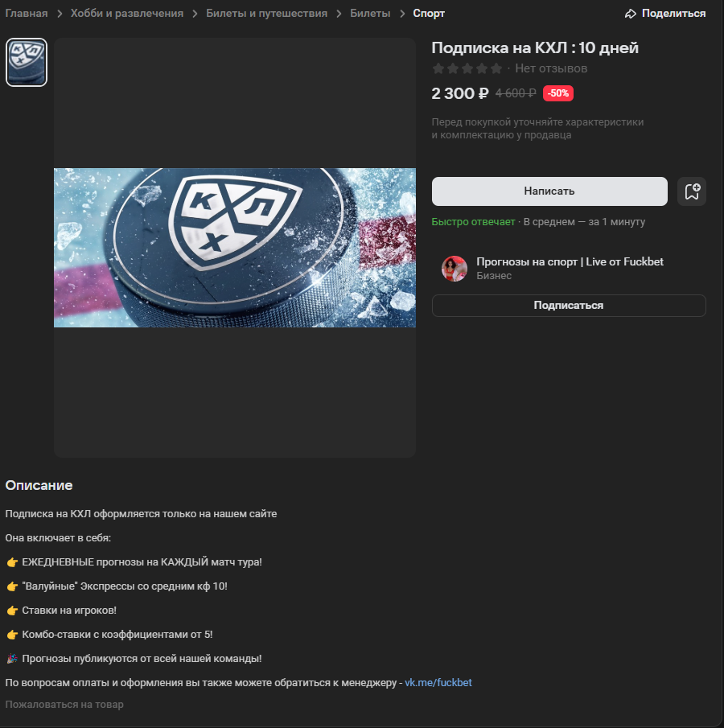Click the product title Подписка на КХЛ
724x728 pixels.
[535, 47]
